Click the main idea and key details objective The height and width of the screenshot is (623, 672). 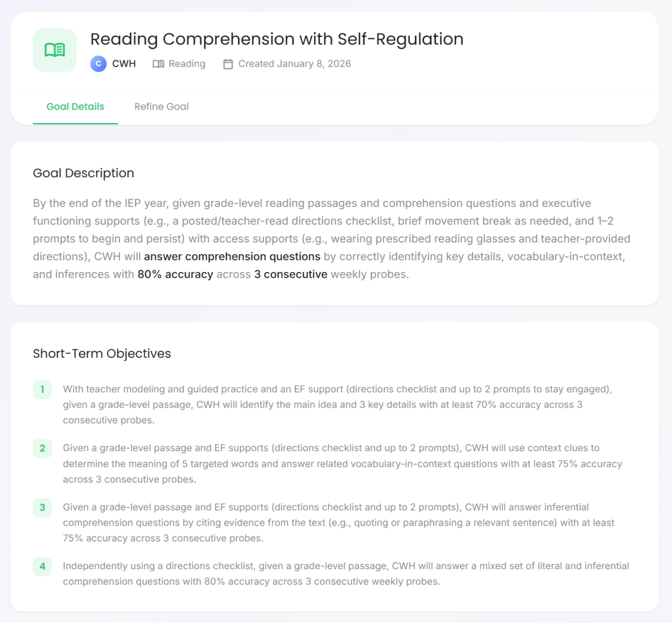point(336,405)
